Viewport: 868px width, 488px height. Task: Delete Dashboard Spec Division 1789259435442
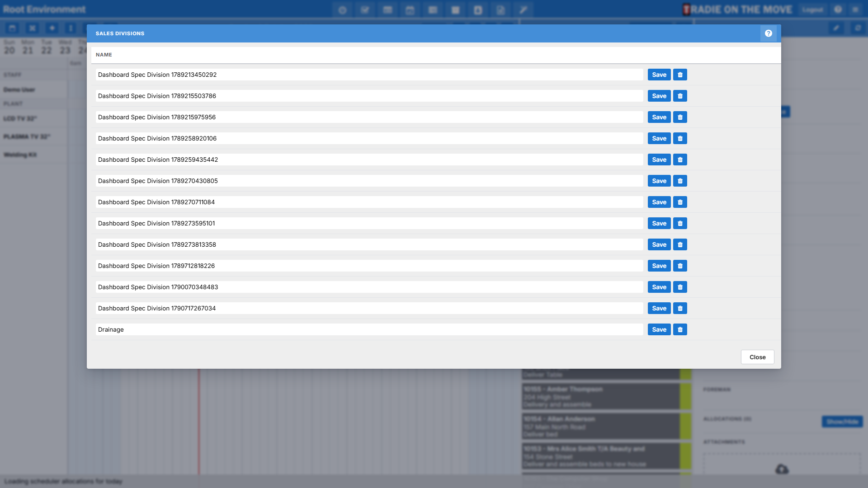click(x=680, y=160)
